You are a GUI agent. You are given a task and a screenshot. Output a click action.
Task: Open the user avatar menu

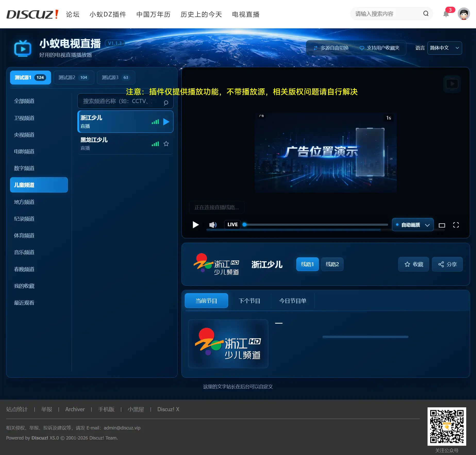[464, 14]
